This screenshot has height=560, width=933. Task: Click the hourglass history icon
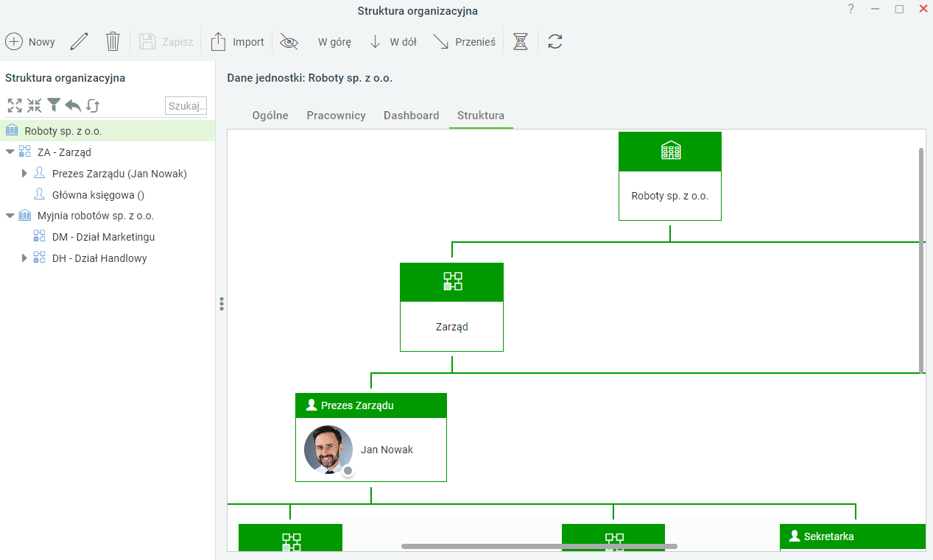click(x=521, y=42)
